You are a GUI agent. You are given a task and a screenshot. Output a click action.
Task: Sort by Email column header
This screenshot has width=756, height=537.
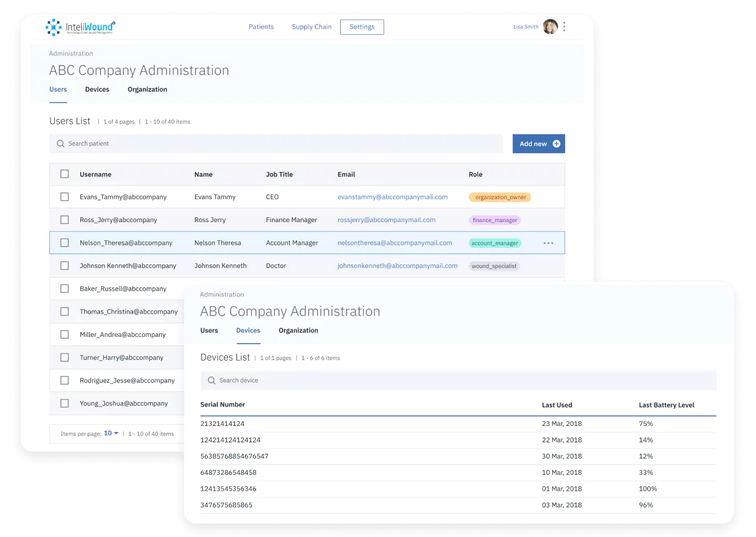[346, 175]
